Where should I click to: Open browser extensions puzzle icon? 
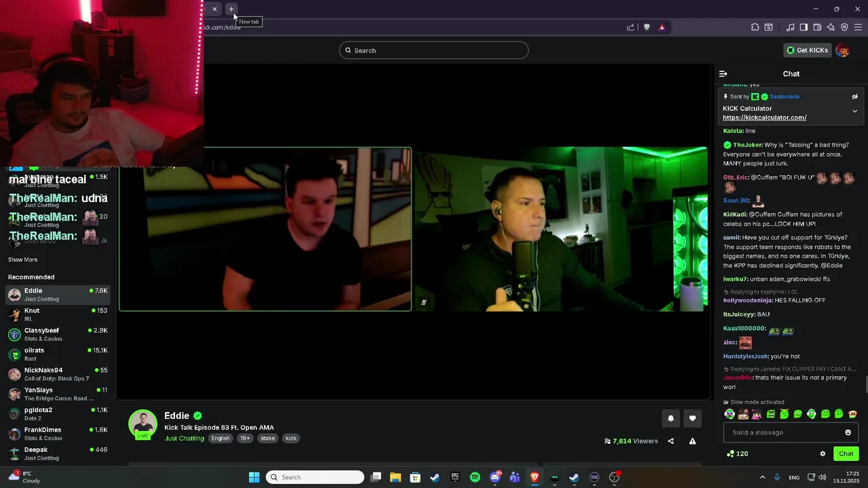point(755,27)
